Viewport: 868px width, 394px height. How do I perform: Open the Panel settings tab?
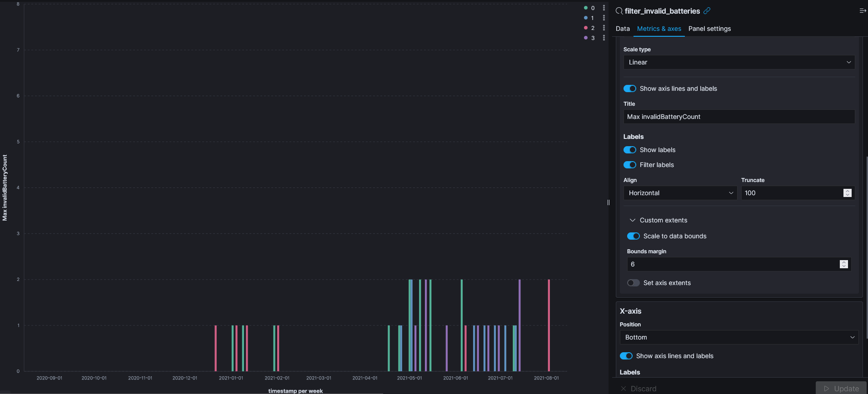pyautogui.click(x=709, y=29)
